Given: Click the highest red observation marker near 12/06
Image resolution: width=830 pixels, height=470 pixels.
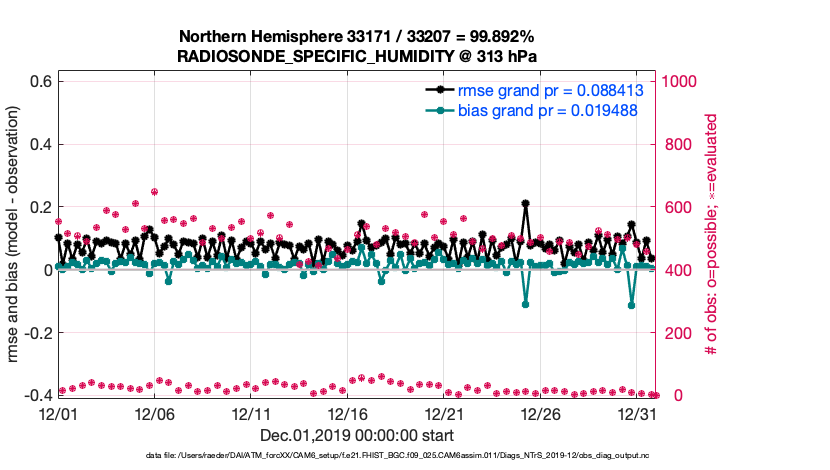Looking at the screenshot, I should [x=154, y=191].
